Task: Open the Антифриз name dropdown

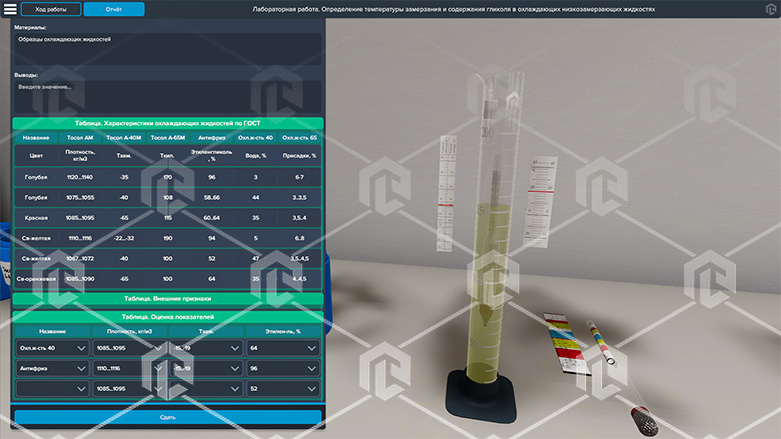Action: 52,368
